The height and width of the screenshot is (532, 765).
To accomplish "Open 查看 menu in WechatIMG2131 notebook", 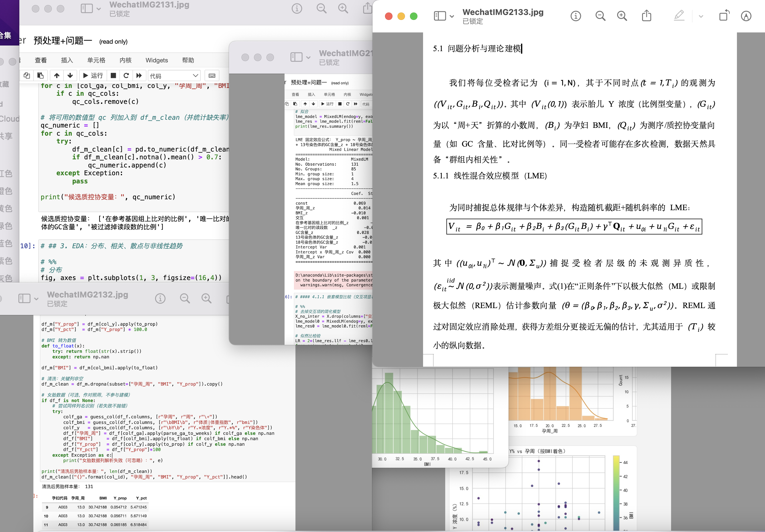I will pos(41,60).
